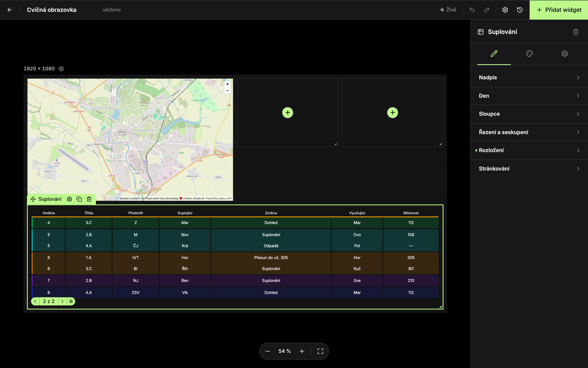Go back using the arrow icon
Screen dimensions: 588x368
pyautogui.click(x=10, y=10)
